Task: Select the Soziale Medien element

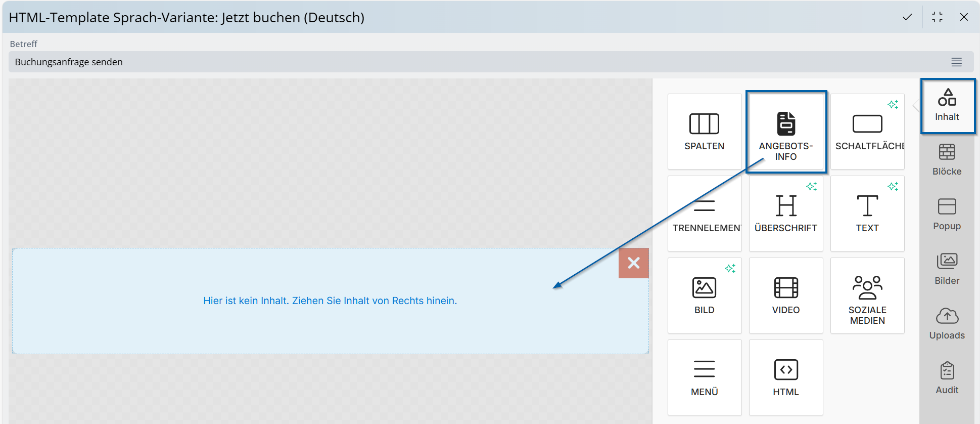Action: [x=867, y=295]
